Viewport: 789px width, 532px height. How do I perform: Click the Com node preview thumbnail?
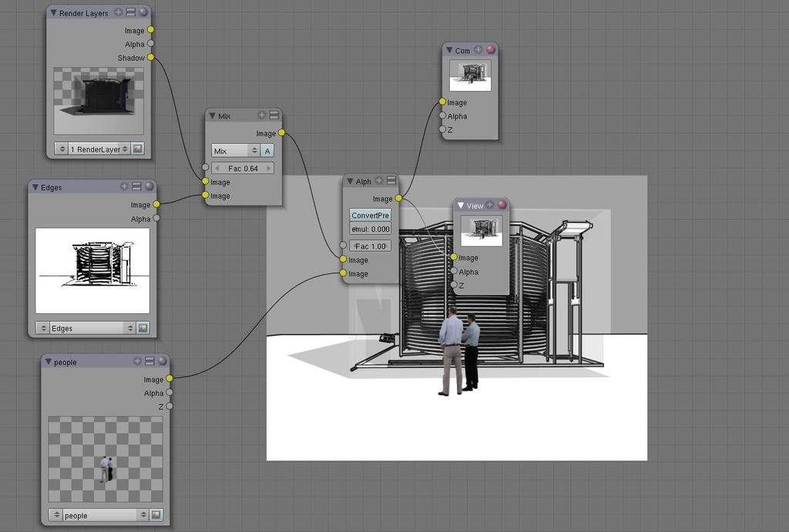click(x=470, y=75)
